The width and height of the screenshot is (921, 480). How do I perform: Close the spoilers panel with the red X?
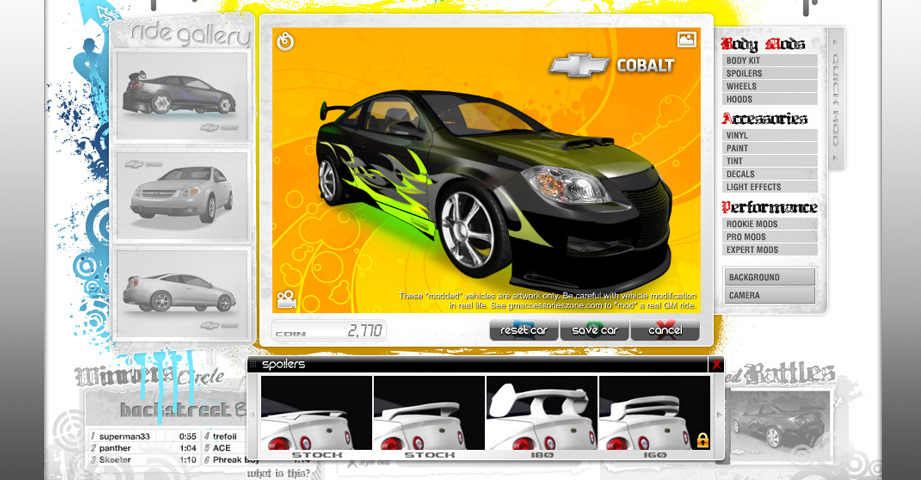click(x=716, y=365)
